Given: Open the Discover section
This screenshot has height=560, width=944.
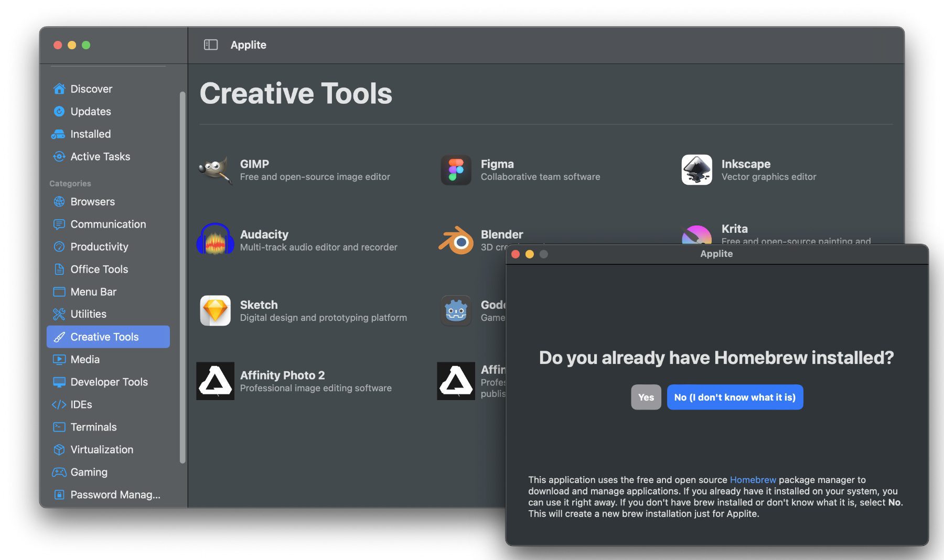Looking at the screenshot, I should (x=91, y=89).
